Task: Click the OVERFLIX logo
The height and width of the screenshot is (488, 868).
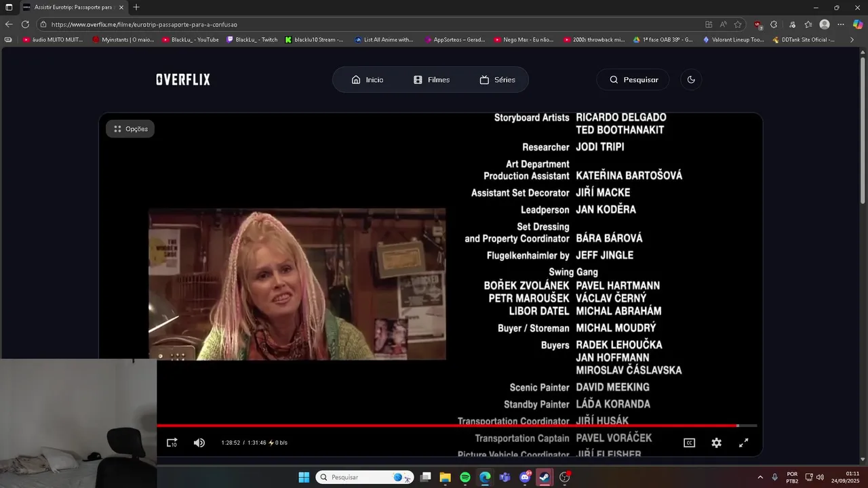Action: tap(183, 79)
